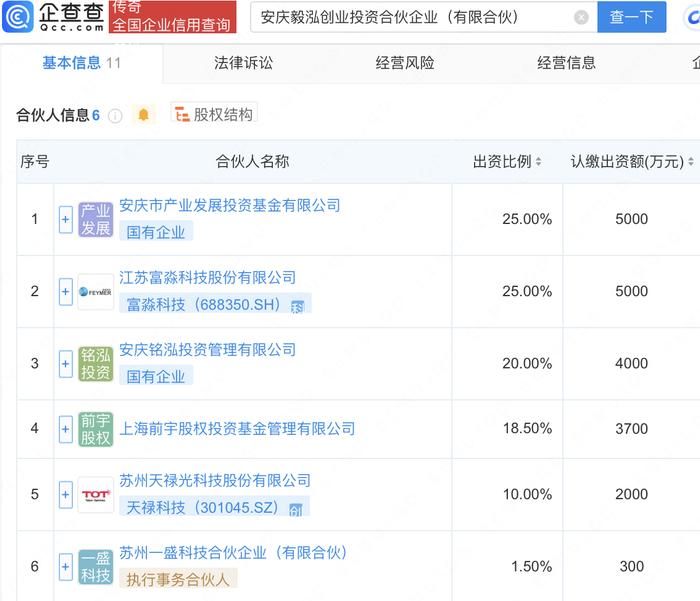Click the 前宇股权 green company logo
The image size is (700, 601).
[x=96, y=429]
